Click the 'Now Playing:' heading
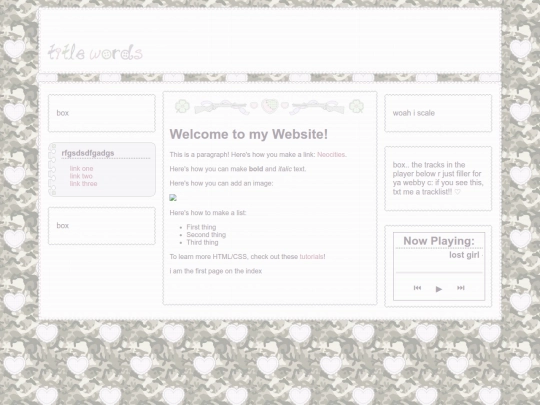 coord(439,241)
